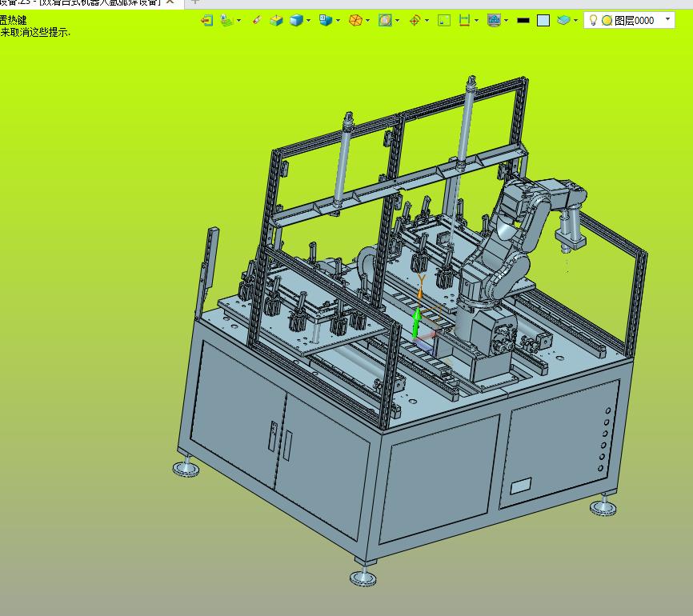Screen dimensions: 693x616
Task: Open the 图层0000 layer dropdown
Action: click(x=667, y=19)
